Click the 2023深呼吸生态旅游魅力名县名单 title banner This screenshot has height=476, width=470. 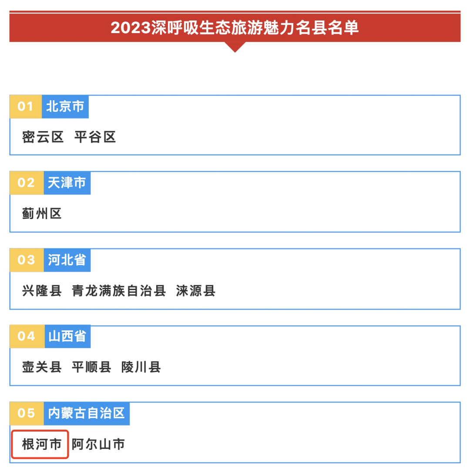click(235, 27)
